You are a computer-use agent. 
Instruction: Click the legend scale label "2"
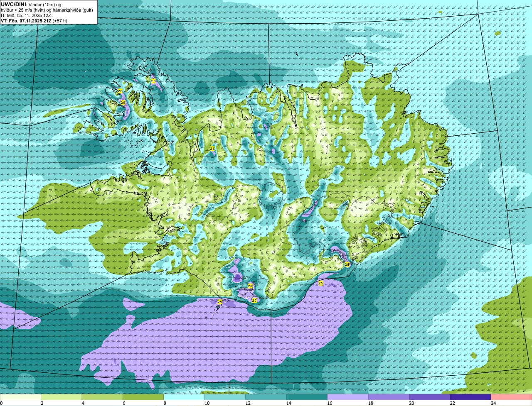click(x=42, y=403)
